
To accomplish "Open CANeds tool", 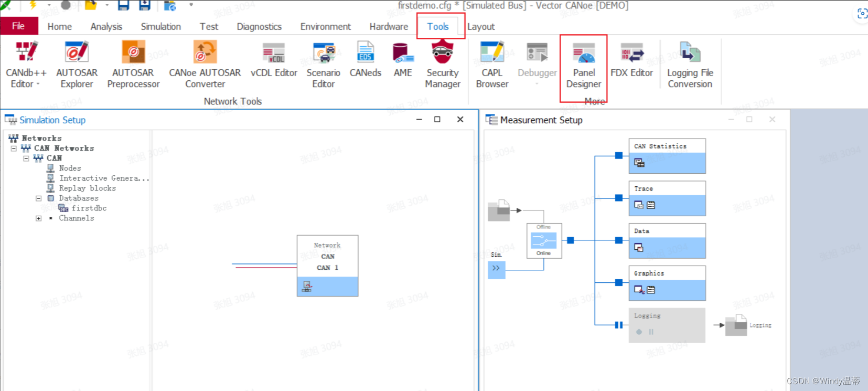I will point(366,60).
